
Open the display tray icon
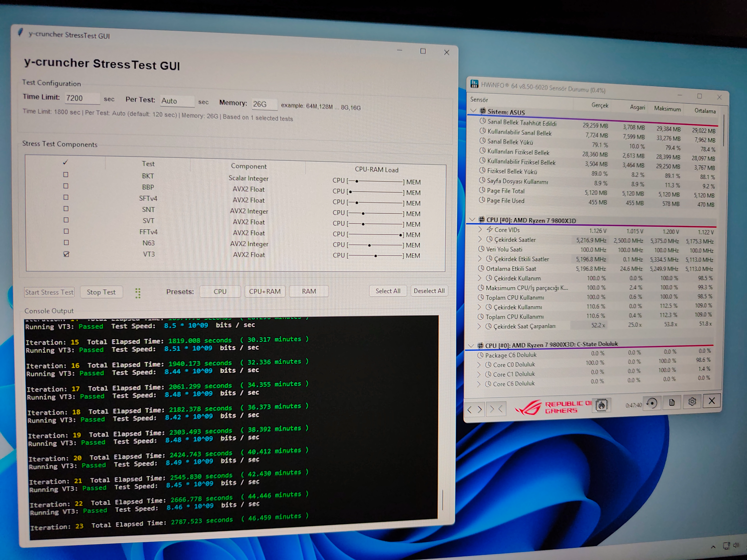click(727, 545)
